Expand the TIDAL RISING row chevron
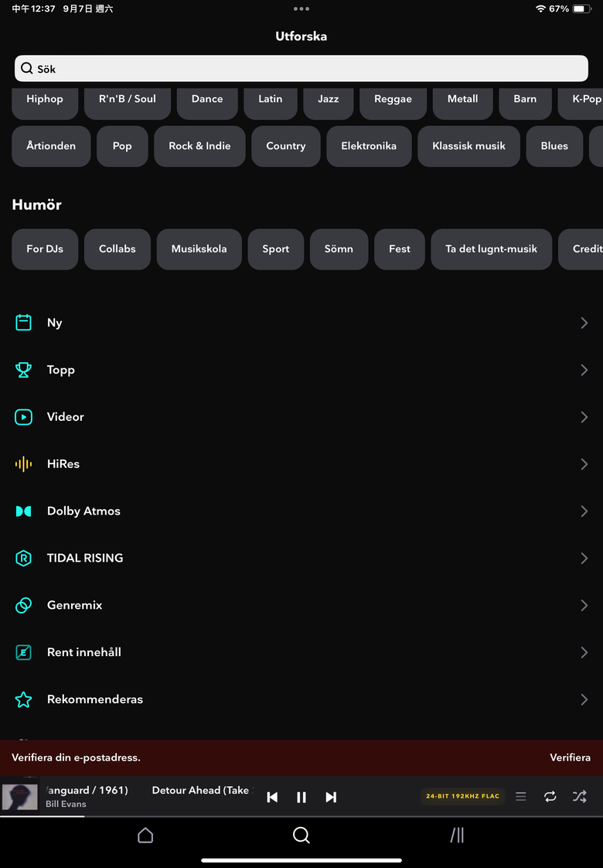 [x=584, y=558]
